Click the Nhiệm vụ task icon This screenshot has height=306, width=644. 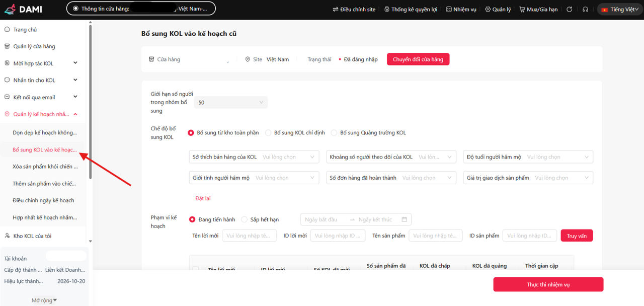(449, 10)
